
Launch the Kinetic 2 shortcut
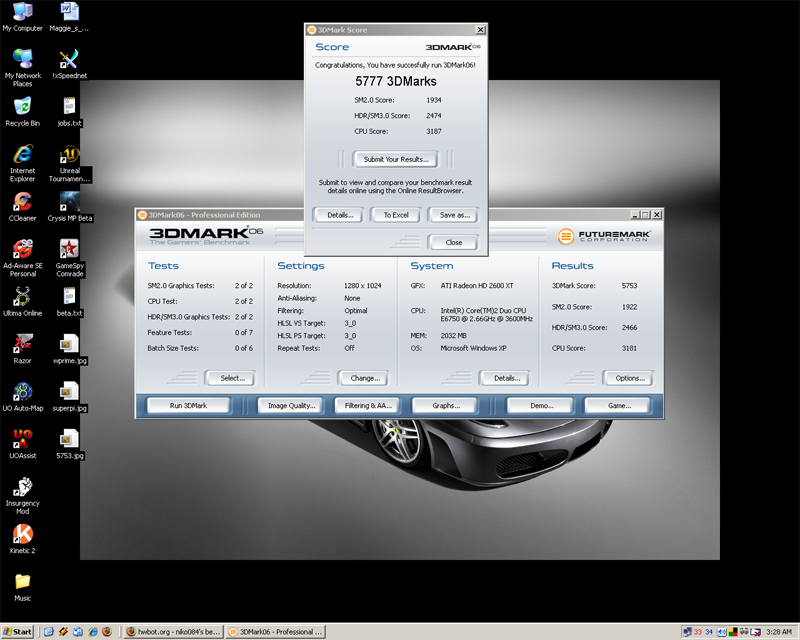[x=22, y=539]
